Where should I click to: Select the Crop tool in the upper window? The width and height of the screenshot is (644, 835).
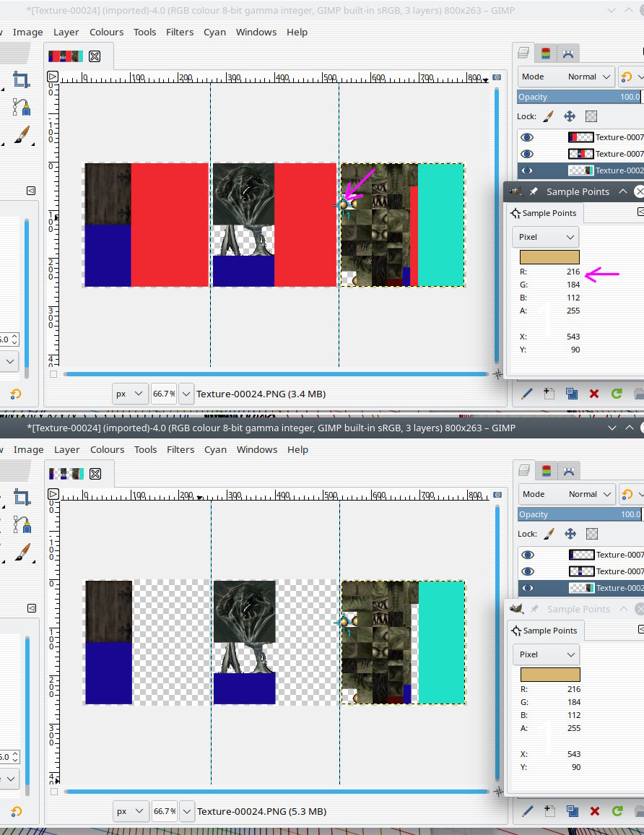coord(21,80)
